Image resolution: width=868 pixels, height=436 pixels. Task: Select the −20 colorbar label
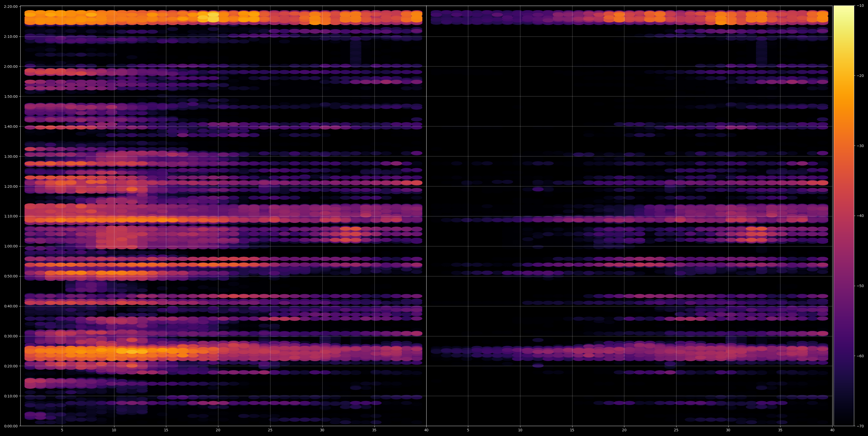tap(860, 76)
